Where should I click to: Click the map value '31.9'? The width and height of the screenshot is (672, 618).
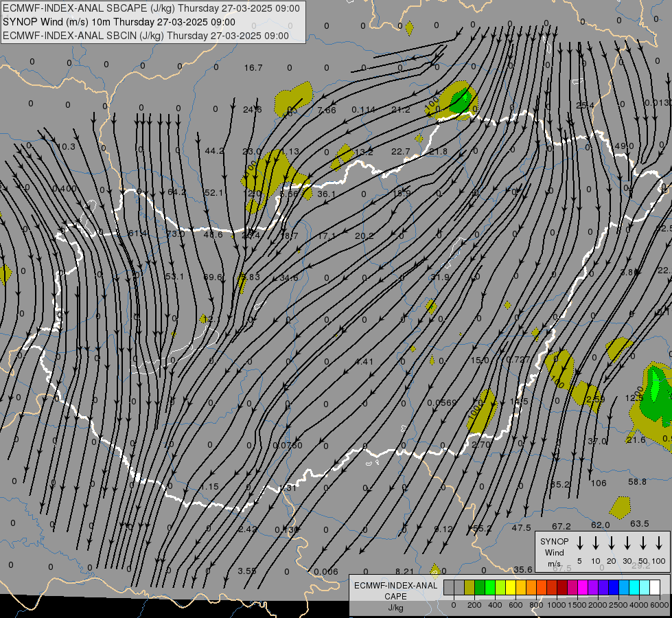(440, 277)
